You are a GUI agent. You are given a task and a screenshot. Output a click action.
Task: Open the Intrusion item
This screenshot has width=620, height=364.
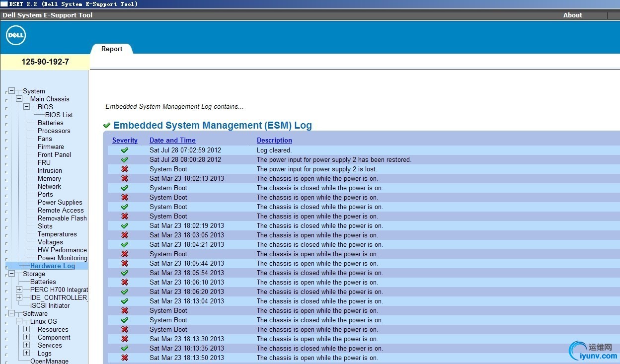(50, 170)
